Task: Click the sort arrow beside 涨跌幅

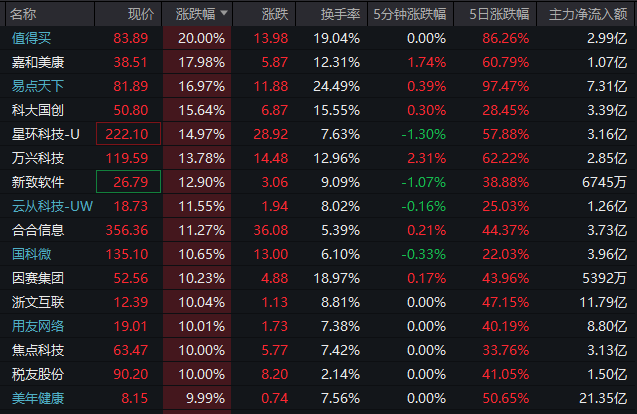Action: click(223, 14)
